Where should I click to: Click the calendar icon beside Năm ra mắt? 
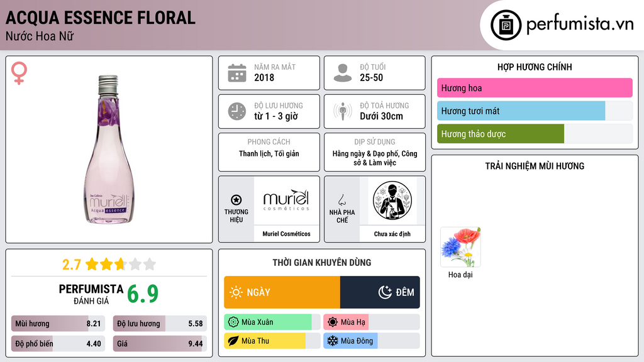237,73
